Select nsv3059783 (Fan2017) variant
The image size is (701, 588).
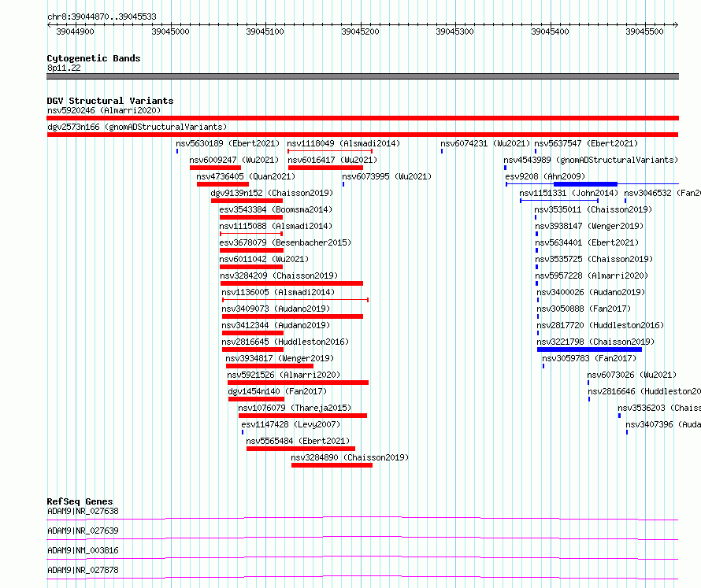(589, 358)
